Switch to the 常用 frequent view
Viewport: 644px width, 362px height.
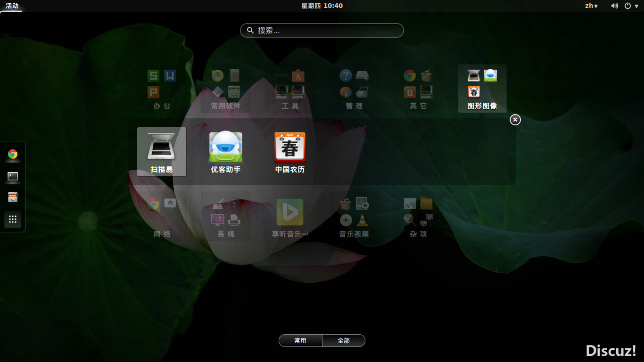pos(300,340)
